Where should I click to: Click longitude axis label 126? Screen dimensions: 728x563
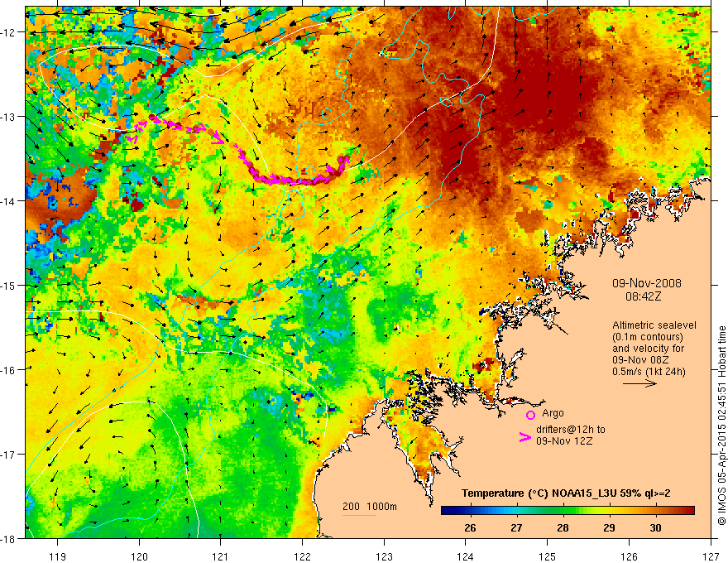[x=629, y=556]
